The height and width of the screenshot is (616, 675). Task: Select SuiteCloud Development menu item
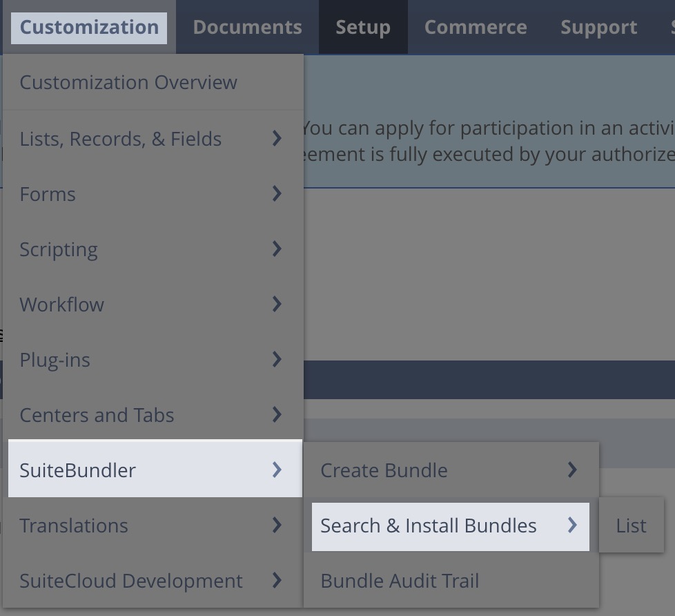point(153,580)
